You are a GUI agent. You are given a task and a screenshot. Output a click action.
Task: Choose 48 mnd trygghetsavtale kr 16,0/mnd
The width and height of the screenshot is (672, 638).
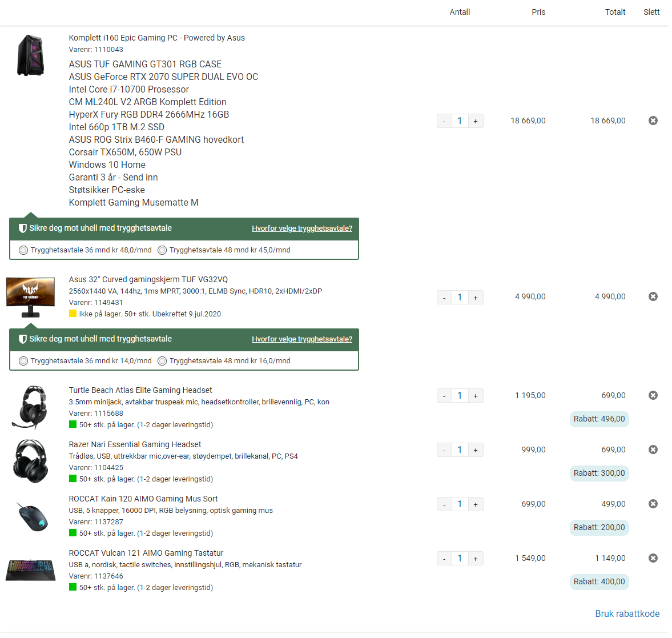pyautogui.click(x=162, y=361)
